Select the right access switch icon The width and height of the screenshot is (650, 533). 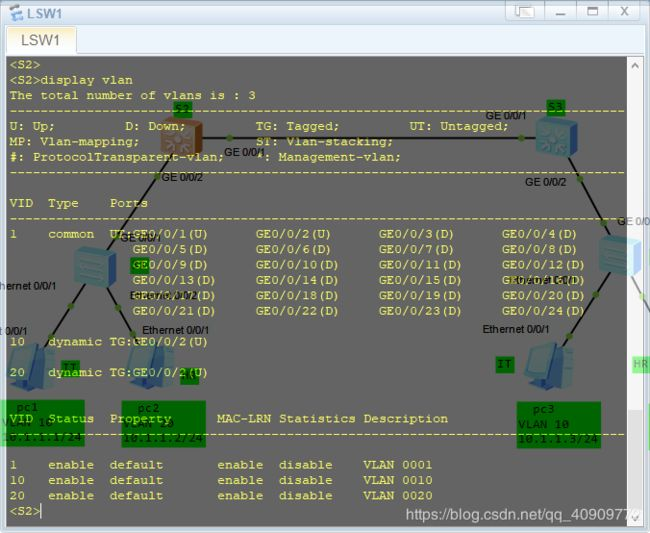click(620, 255)
